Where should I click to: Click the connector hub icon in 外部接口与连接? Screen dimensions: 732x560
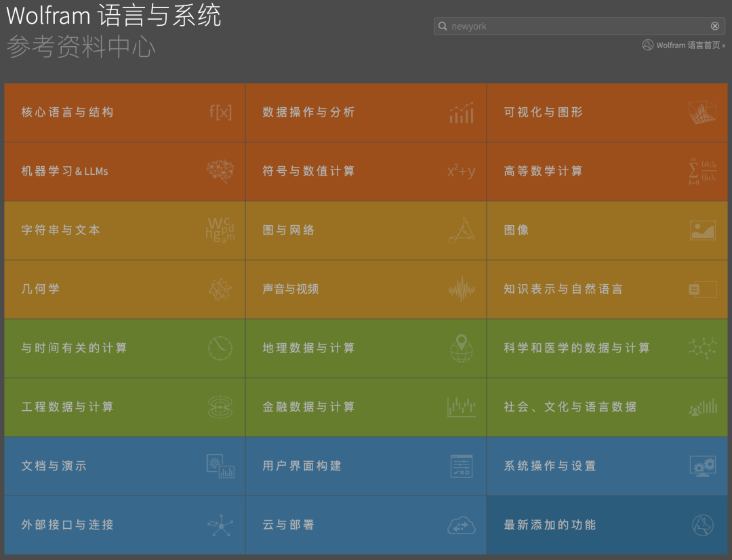click(220, 525)
